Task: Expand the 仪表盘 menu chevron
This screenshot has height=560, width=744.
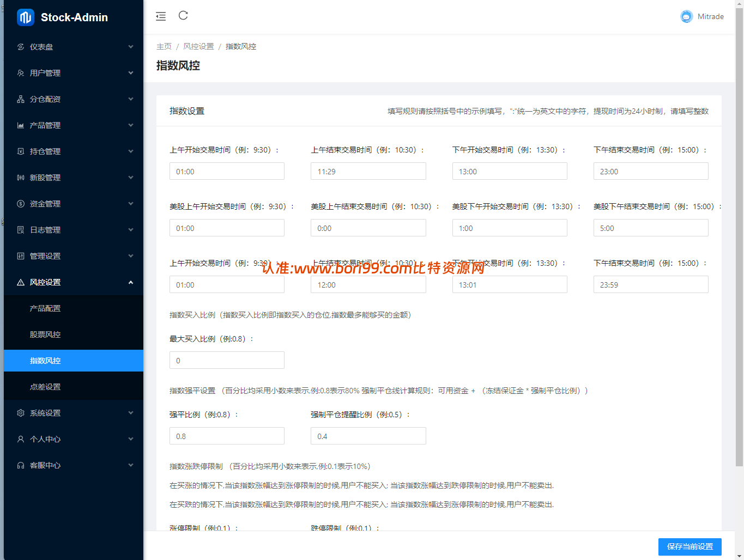Action: coord(131,47)
